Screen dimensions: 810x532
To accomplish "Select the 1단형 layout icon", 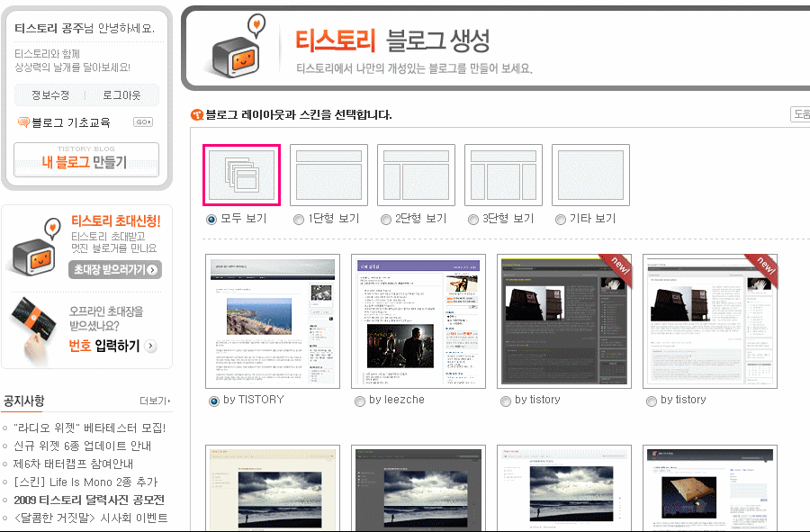I will click(328, 175).
